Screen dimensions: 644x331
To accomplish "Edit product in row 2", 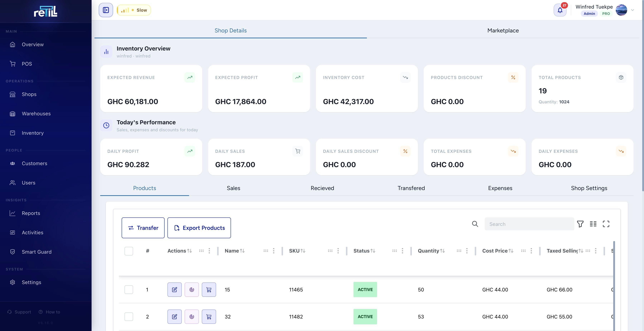I will click(174, 317).
